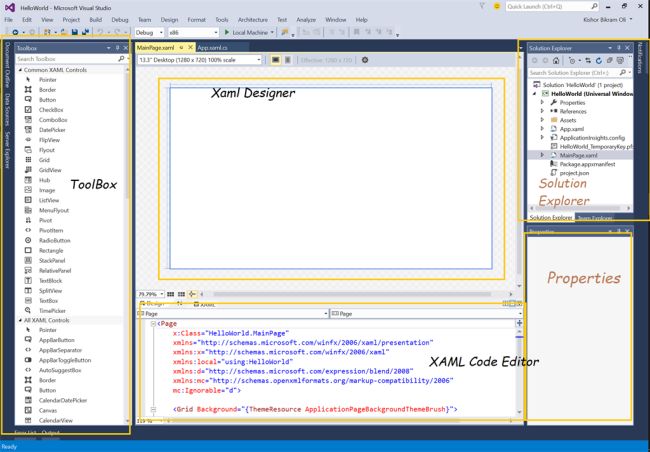Toggle the Toolbox panel auto-hide pin
The height and width of the screenshot is (452, 650).
pos(116,46)
